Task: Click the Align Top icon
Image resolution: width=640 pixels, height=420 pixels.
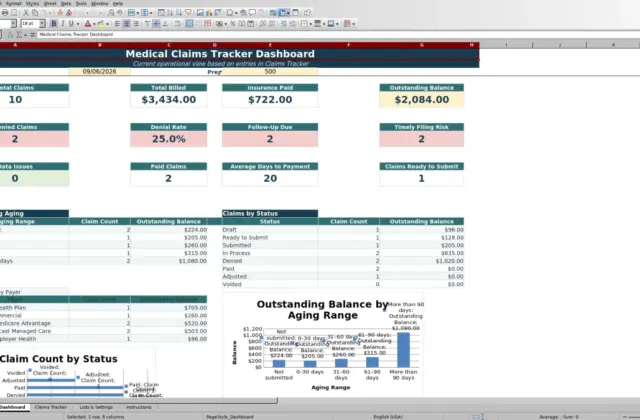Action: tap(147, 24)
